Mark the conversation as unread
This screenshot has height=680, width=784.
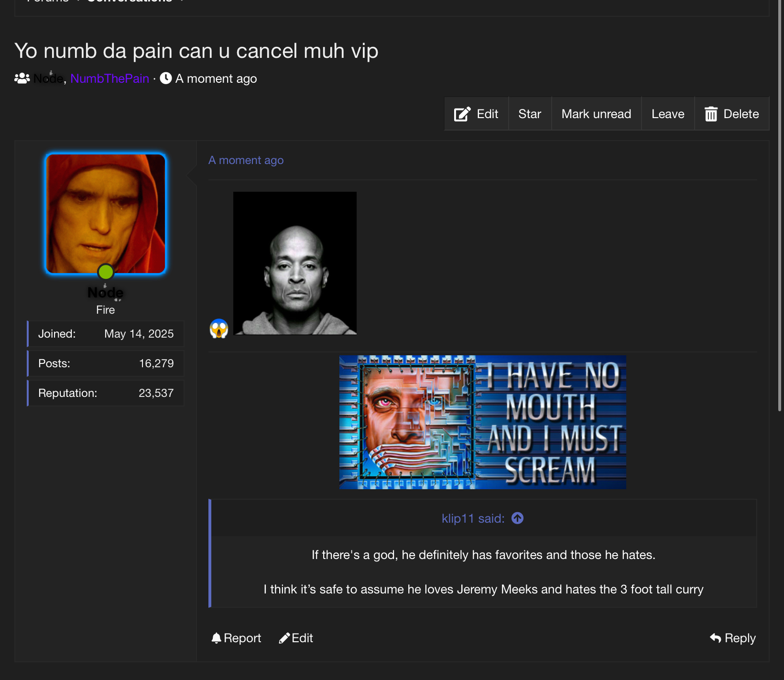pyautogui.click(x=596, y=114)
